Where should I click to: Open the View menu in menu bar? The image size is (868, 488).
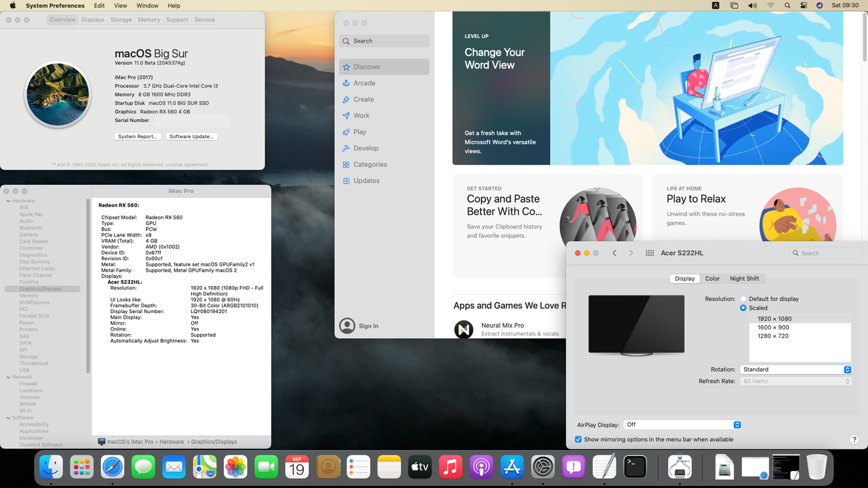tap(121, 5)
